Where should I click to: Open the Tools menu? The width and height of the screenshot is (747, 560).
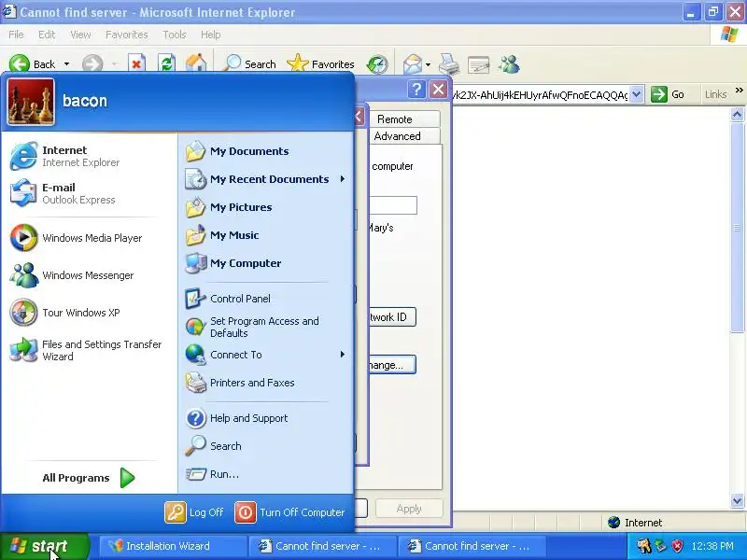click(175, 35)
